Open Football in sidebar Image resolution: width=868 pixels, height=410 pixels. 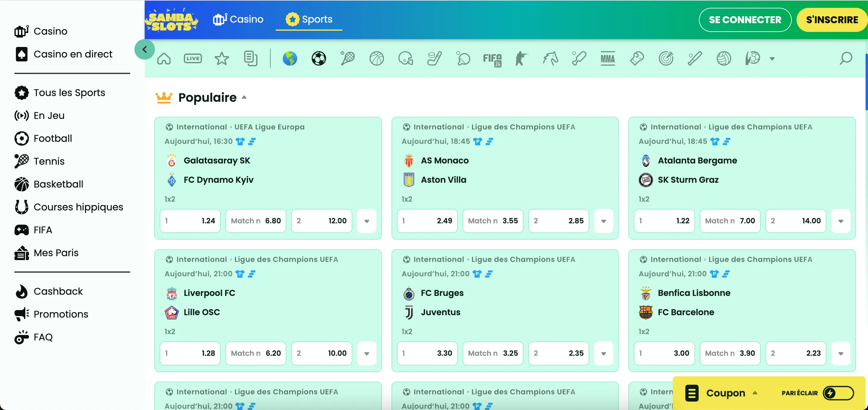pos(43,138)
